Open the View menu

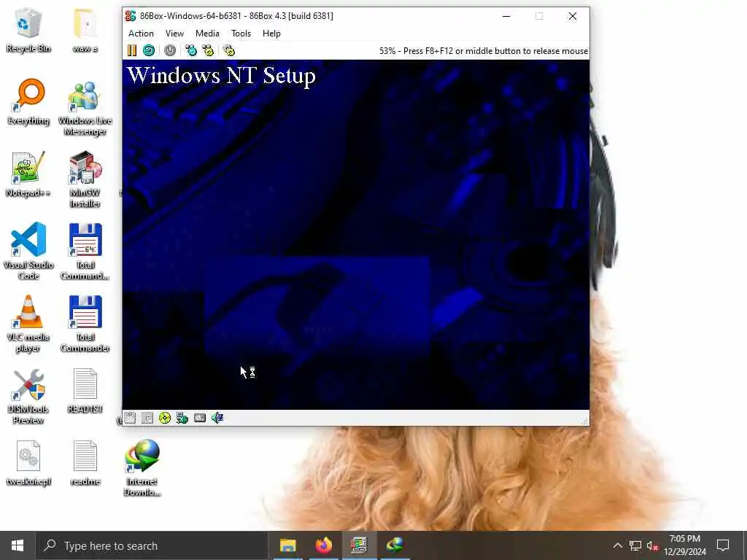(174, 34)
